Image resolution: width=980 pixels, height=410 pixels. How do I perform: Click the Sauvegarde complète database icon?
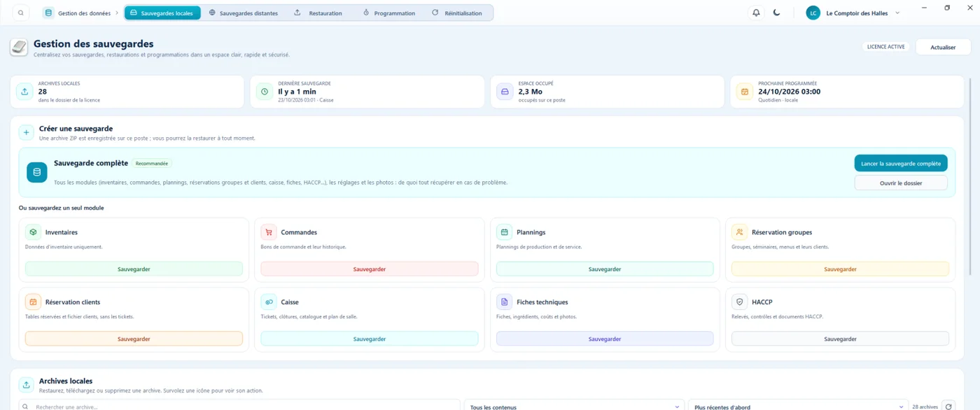[37, 172]
